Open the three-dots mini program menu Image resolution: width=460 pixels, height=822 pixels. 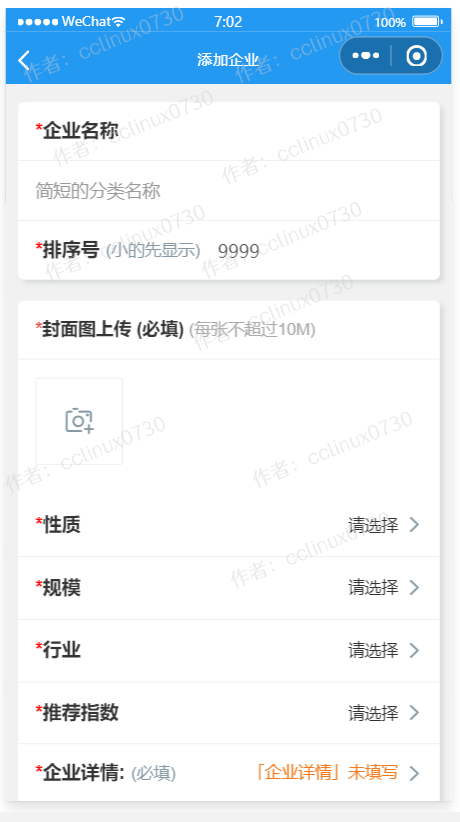click(x=366, y=56)
